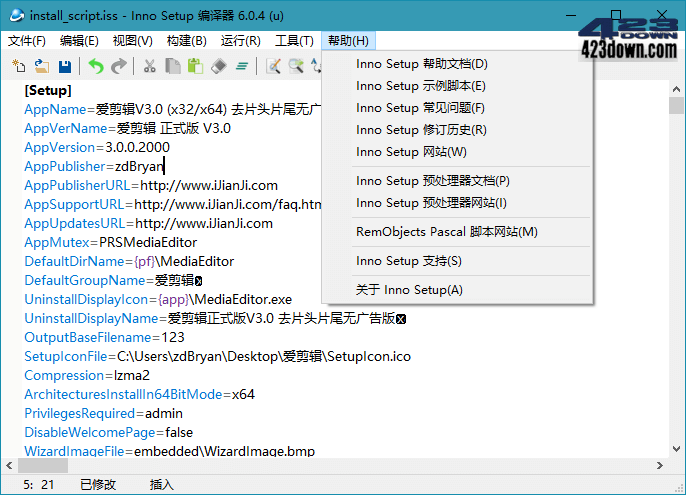The image size is (686, 495).
Task: Click the New script toolbar icon
Action: pyautogui.click(x=19, y=66)
